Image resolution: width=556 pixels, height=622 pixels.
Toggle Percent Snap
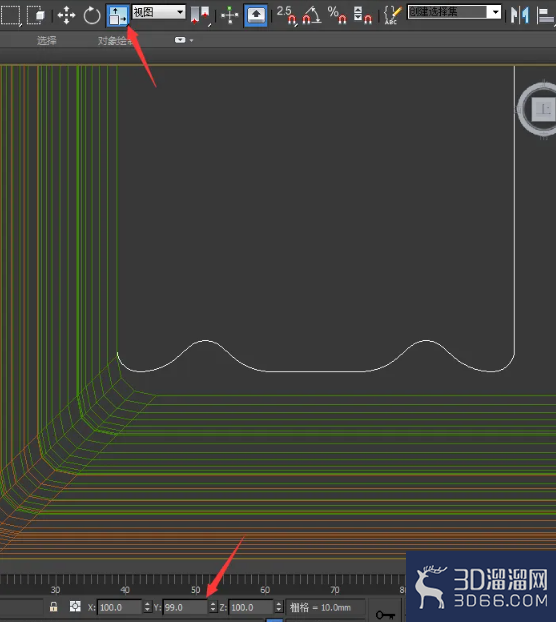coord(337,15)
